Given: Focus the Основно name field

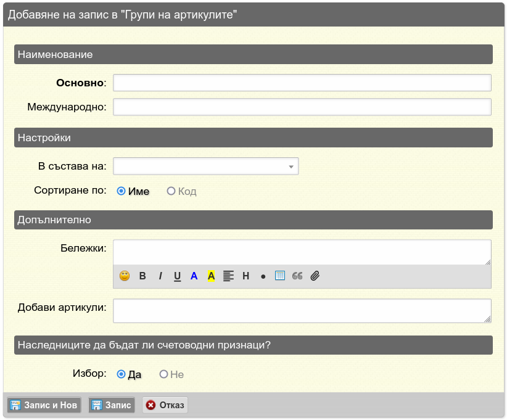Looking at the screenshot, I should tap(302, 83).
